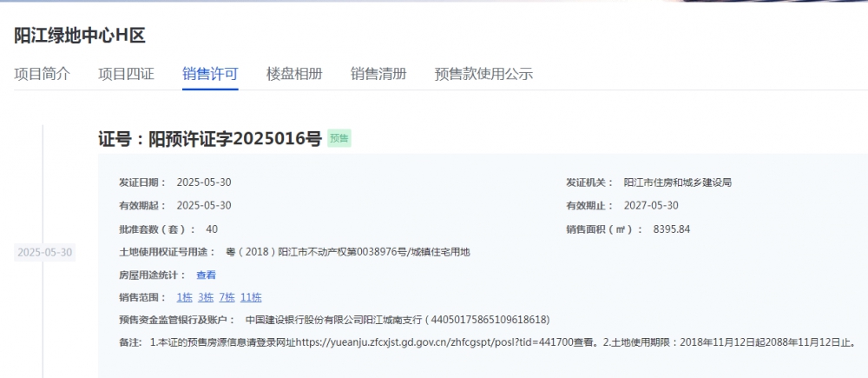Click the 土地使用期限 2018年11月12日 remark text
This screenshot has height=378, width=868.
coord(730,342)
